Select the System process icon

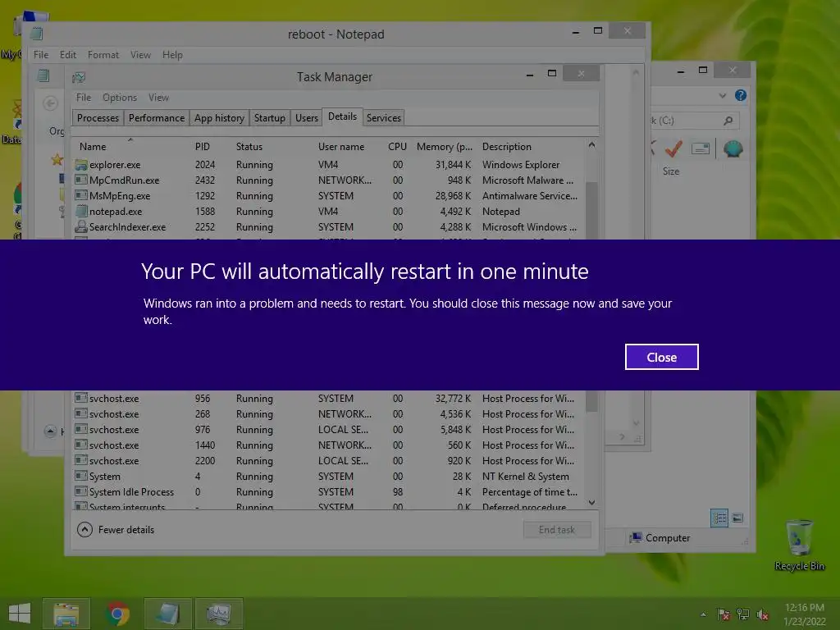81,476
